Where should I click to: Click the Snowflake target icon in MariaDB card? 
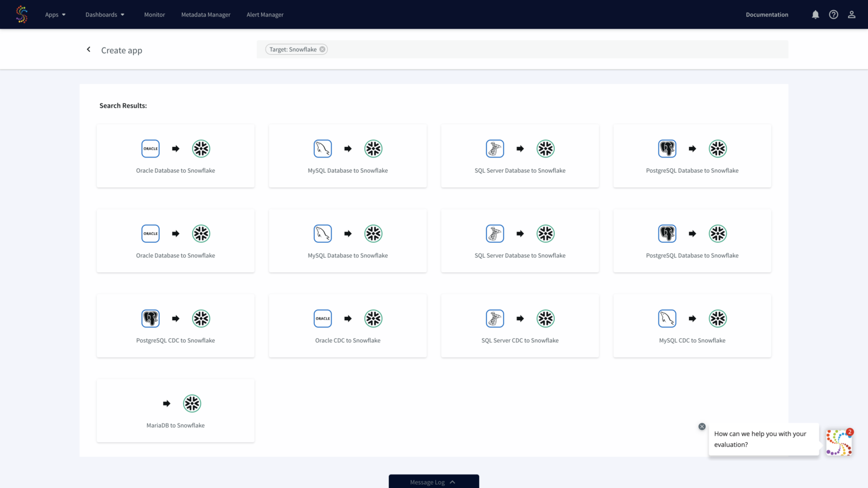(x=192, y=403)
